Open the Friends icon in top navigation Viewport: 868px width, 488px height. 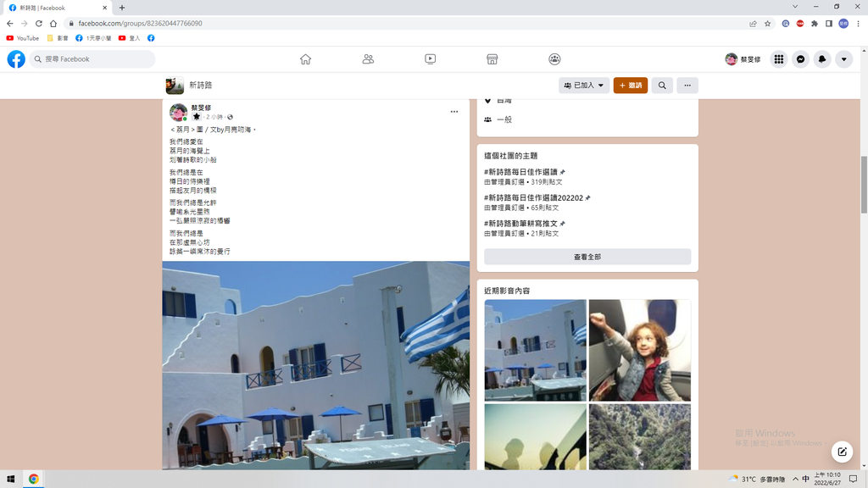(368, 59)
